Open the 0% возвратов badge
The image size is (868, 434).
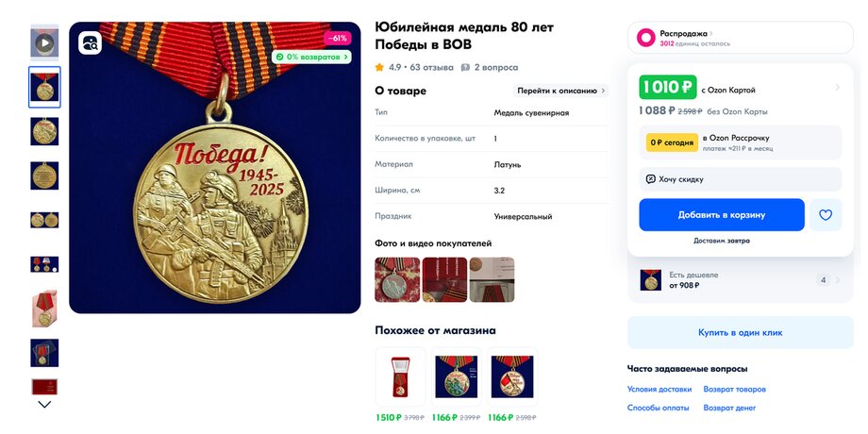(x=311, y=57)
